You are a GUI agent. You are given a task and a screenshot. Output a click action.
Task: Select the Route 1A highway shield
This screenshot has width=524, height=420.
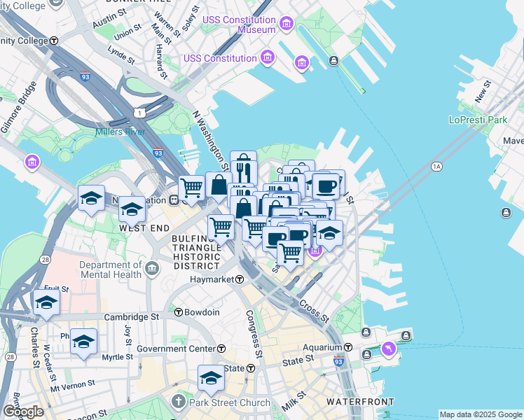click(x=436, y=167)
